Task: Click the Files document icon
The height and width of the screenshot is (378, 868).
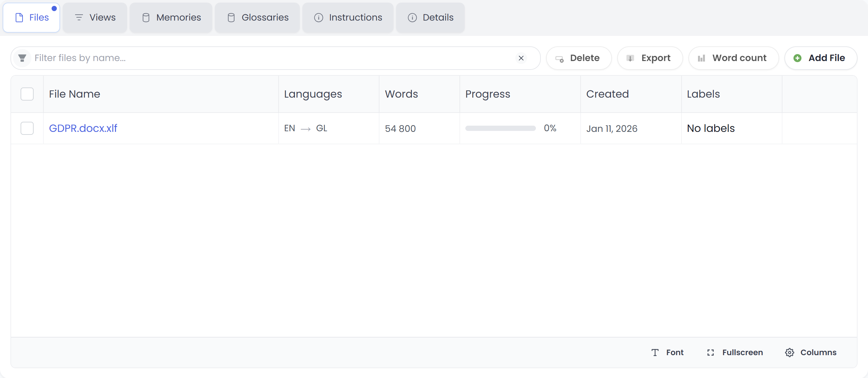Action: pyautogui.click(x=19, y=17)
